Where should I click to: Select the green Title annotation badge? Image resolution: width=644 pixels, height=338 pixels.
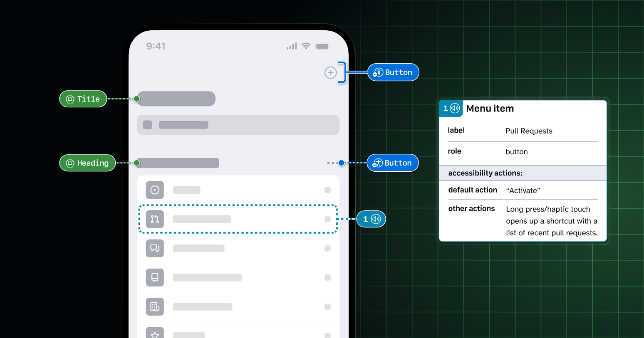pyautogui.click(x=83, y=99)
